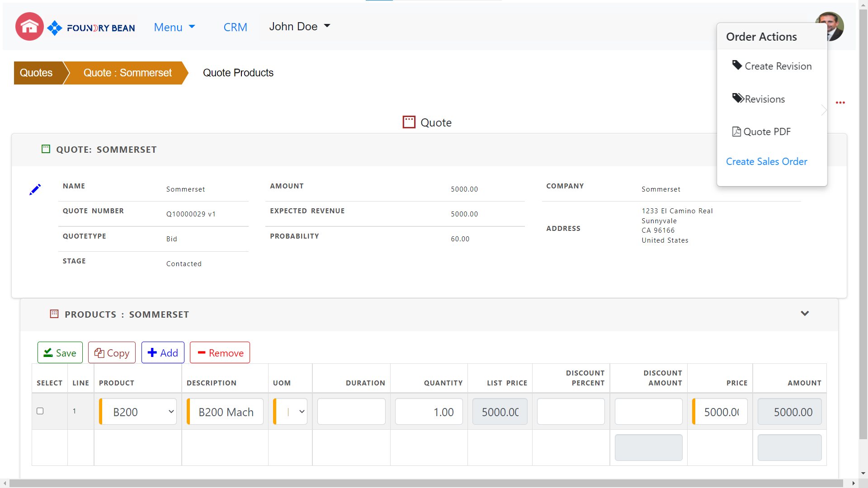Viewport: 868px width, 488px height.
Task: Click the Quote PDF file icon
Action: 736,131
